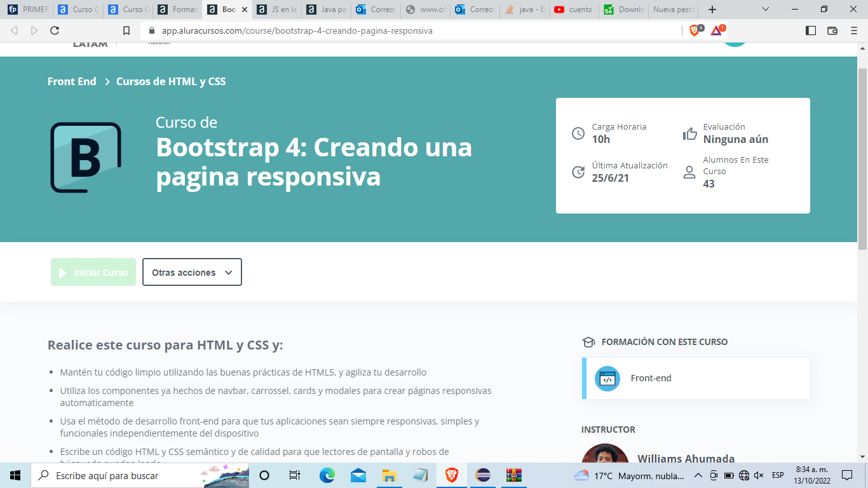The height and width of the screenshot is (488, 868).
Task: Open Mail app from taskbar
Action: click(x=358, y=475)
